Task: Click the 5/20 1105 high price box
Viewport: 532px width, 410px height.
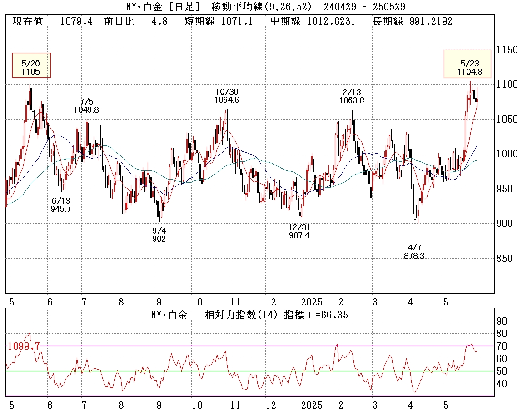Action: click(x=31, y=65)
